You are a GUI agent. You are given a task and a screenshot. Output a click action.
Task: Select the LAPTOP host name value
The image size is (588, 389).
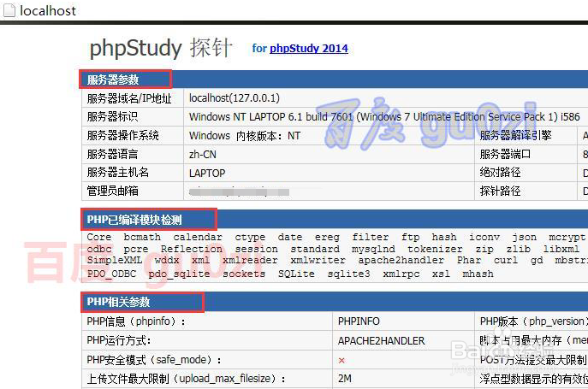click(207, 174)
